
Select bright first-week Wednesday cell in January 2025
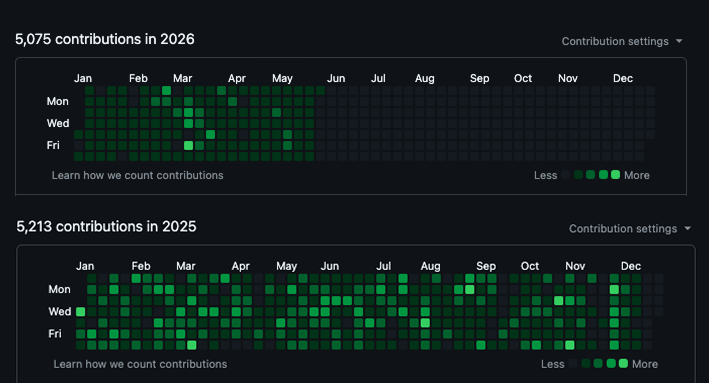tap(80, 311)
